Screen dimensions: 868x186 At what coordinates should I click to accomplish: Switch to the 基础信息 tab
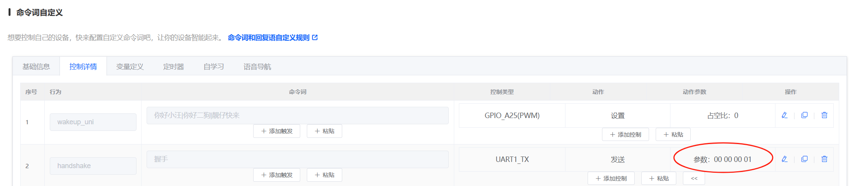(36, 67)
